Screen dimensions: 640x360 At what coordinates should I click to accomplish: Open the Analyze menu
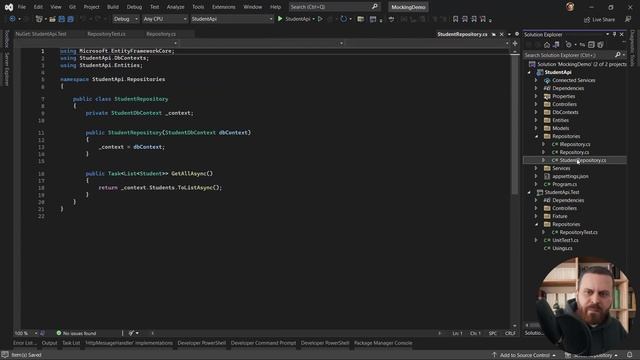tap(176, 7)
